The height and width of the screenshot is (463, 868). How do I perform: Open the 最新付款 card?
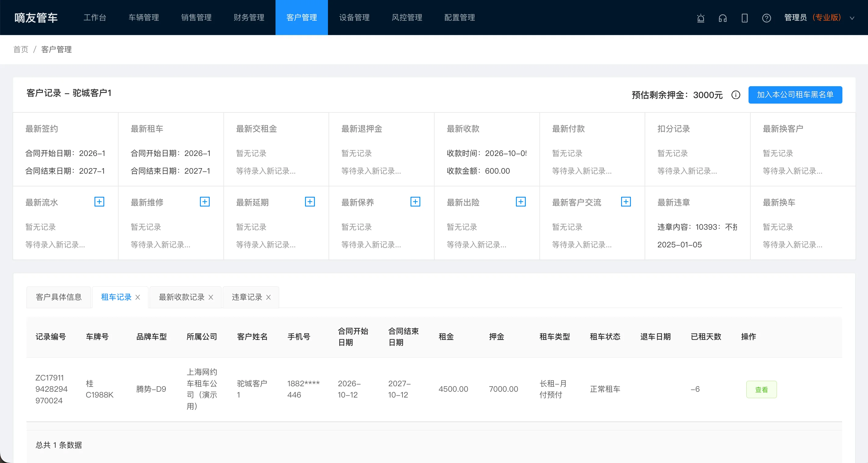592,149
